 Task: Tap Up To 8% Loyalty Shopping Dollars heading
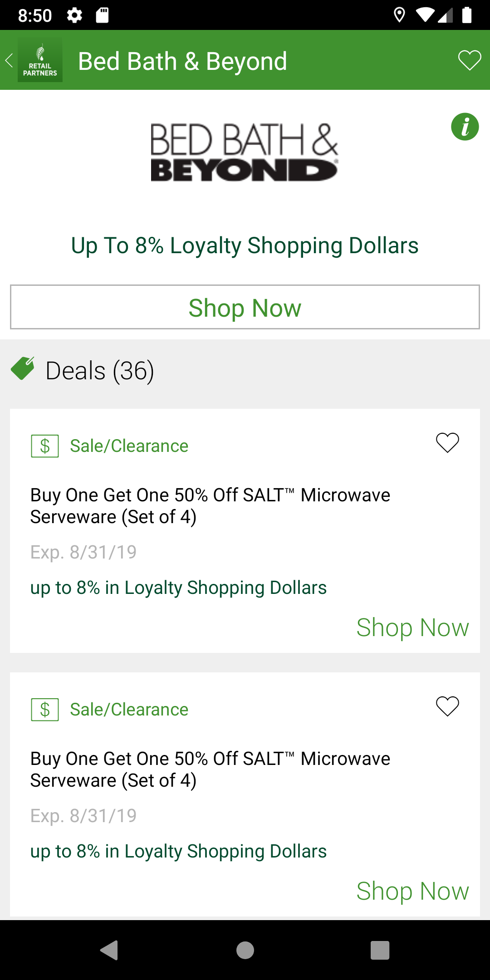[245, 245]
